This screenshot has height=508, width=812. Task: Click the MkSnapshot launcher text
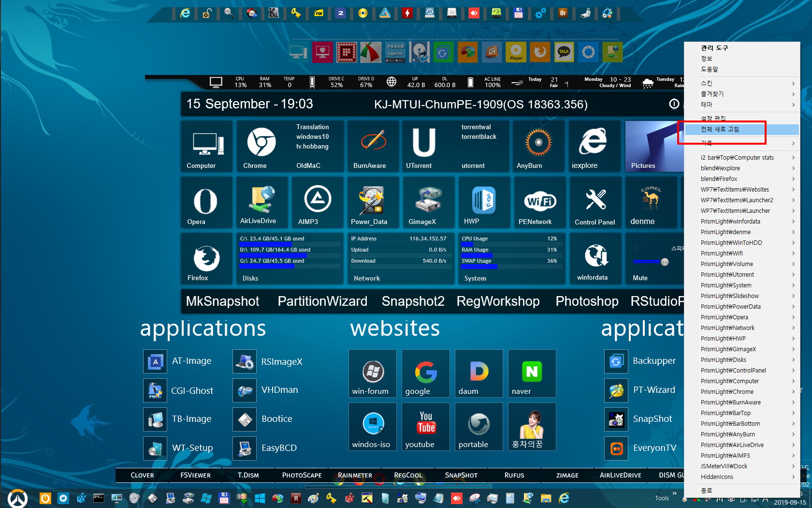coord(222,301)
